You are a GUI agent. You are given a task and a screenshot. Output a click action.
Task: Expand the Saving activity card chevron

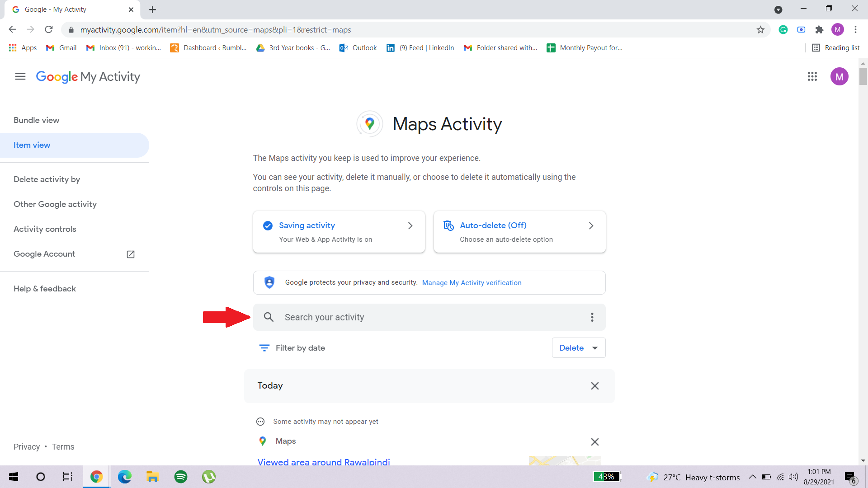410,225
